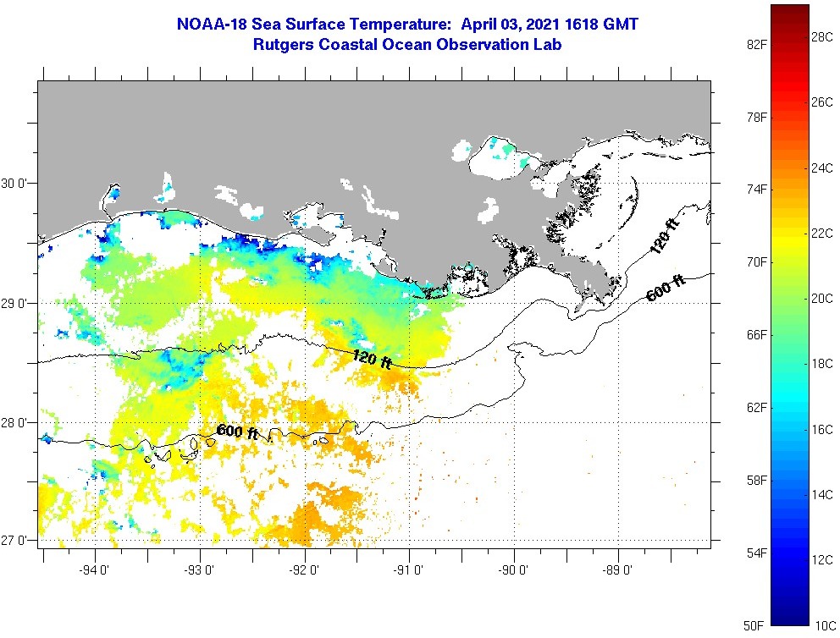Click the 600 ft contour label east of the delta
Viewport: 840px width, 638px height.
point(666,288)
